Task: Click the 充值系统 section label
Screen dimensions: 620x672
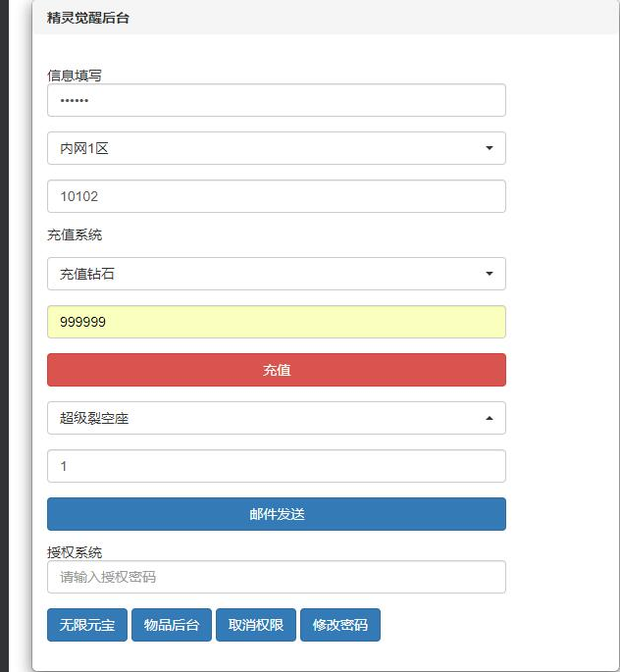Action: (x=75, y=234)
